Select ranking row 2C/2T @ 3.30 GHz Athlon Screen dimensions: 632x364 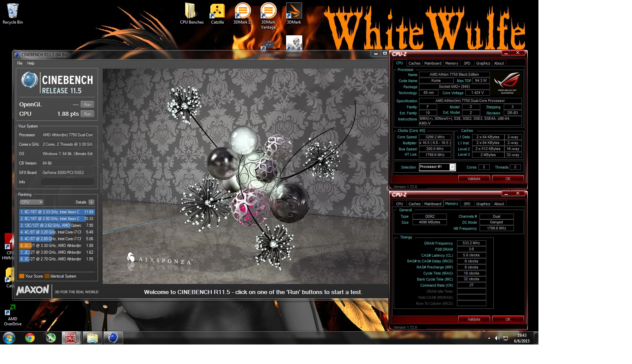click(57, 246)
